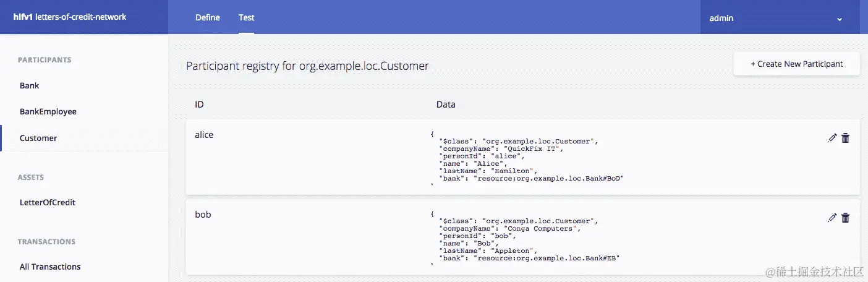Delete the alice participant with trash icon
The height and width of the screenshot is (282, 868).
coord(846,138)
